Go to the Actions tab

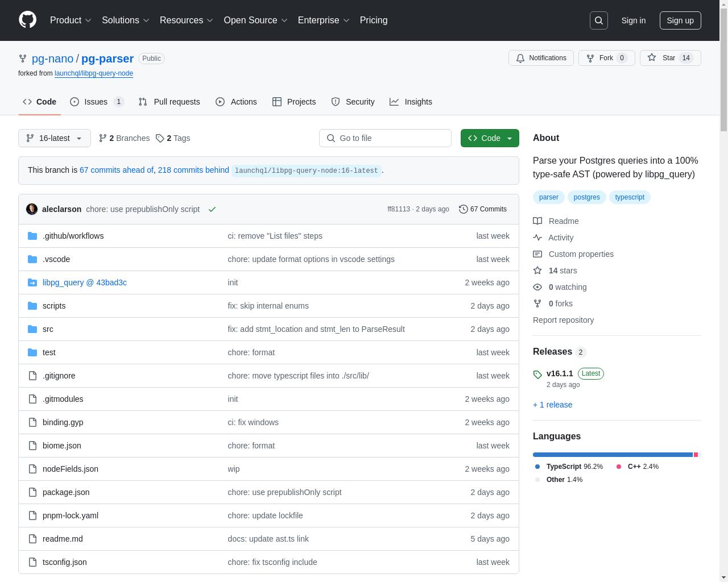236,102
